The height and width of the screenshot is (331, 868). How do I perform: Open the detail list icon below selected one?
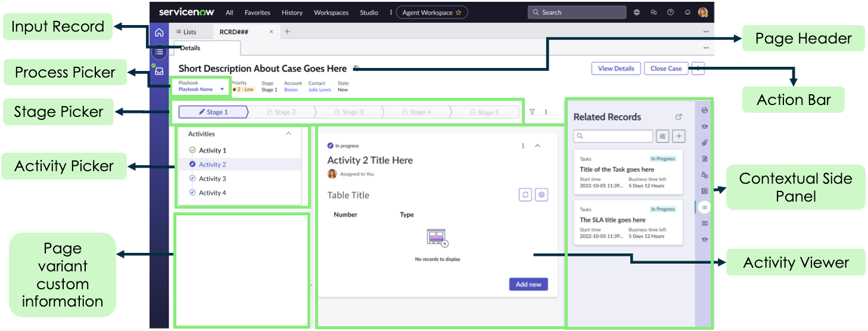tap(705, 223)
